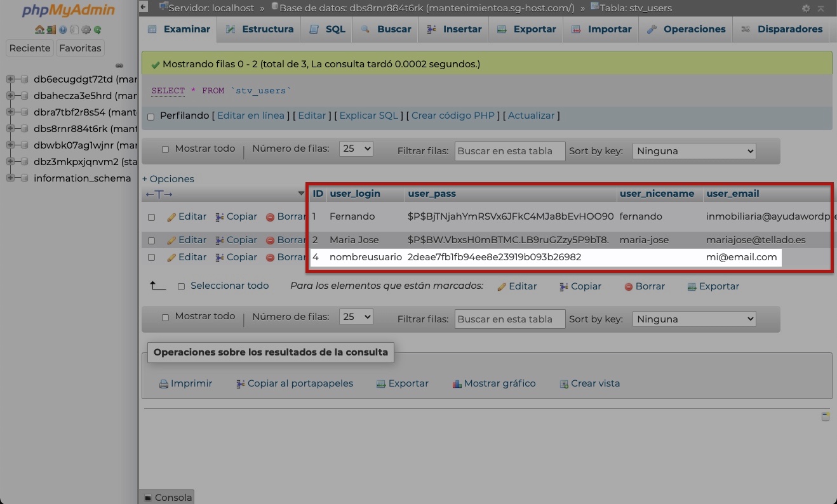Log out using the exit door icon
This screenshot has height=504, width=837.
(51, 29)
